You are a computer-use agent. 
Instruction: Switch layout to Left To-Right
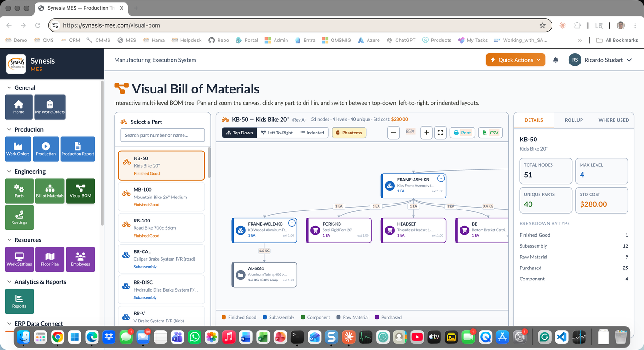pos(276,133)
